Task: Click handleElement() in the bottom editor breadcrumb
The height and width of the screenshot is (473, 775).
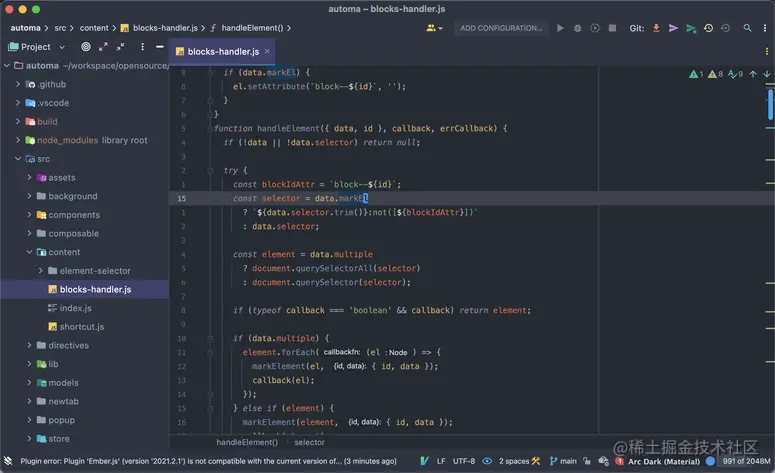Action: pyautogui.click(x=247, y=442)
